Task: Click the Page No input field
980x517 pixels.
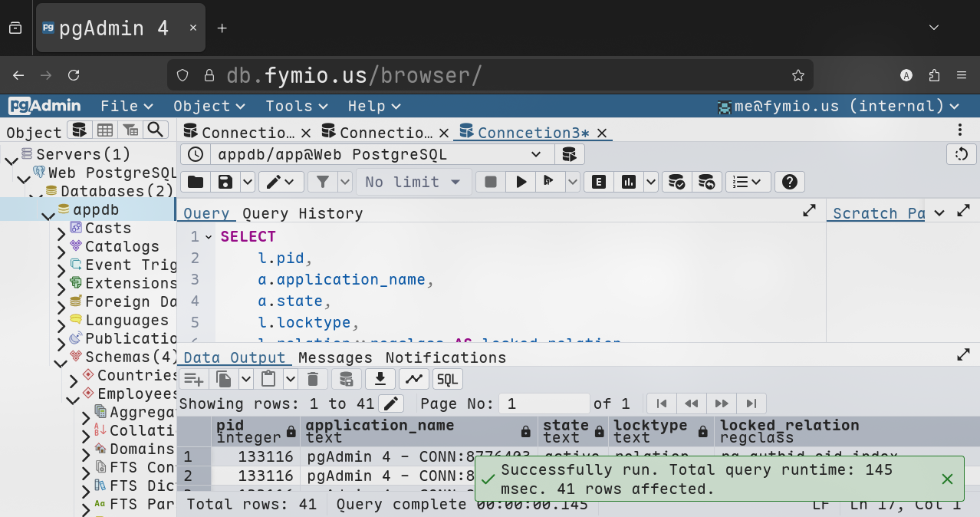Action: point(544,403)
